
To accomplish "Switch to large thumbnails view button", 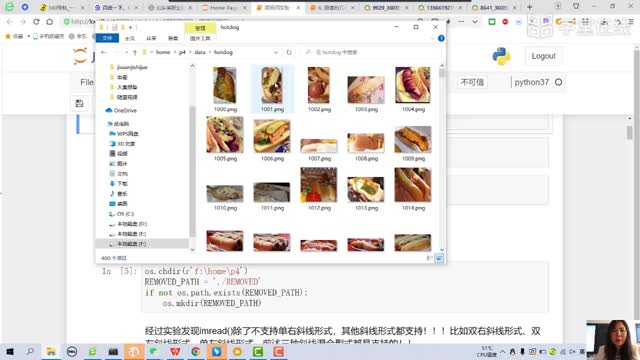I will tap(439, 258).
